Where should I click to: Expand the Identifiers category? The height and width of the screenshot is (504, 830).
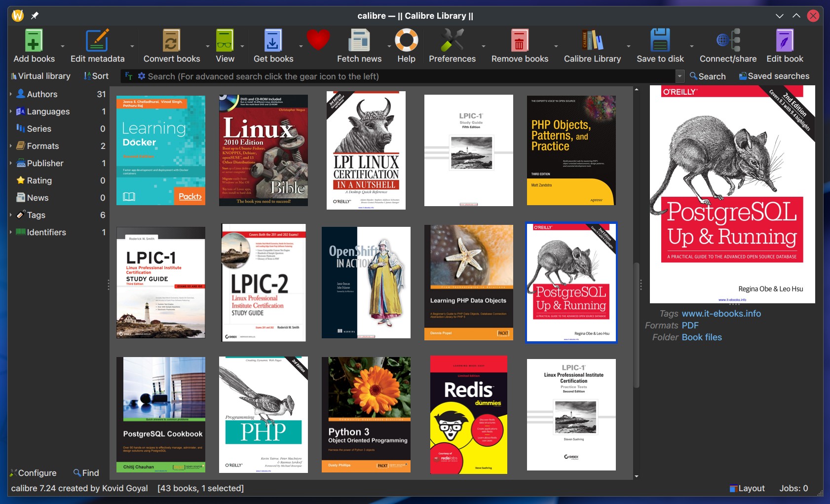[x=11, y=232]
